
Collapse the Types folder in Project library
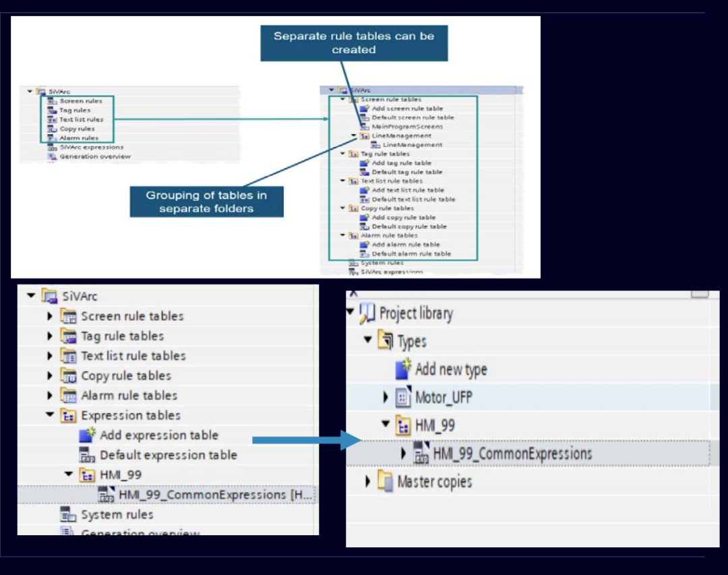(x=367, y=340)
